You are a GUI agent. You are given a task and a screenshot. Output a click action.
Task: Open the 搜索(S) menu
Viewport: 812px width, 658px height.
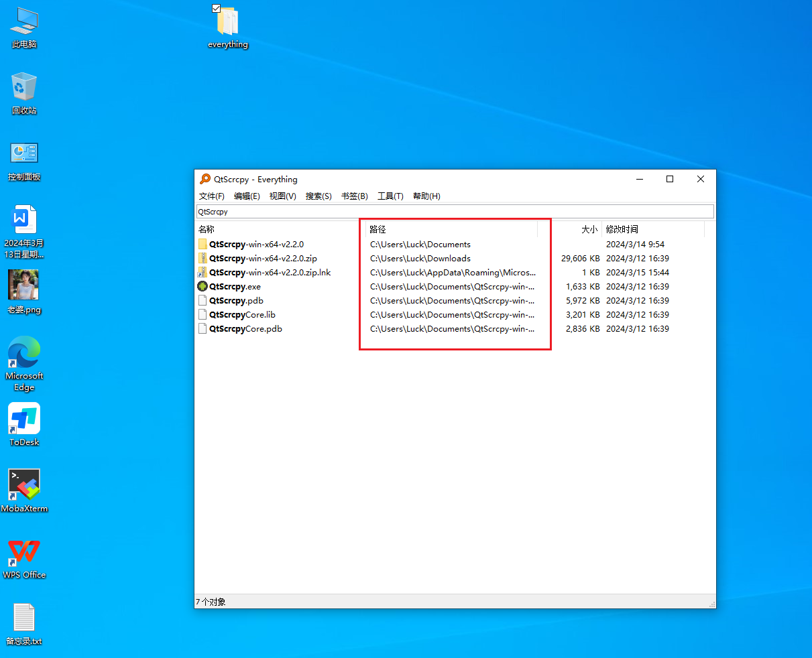(x=318, y=196)
